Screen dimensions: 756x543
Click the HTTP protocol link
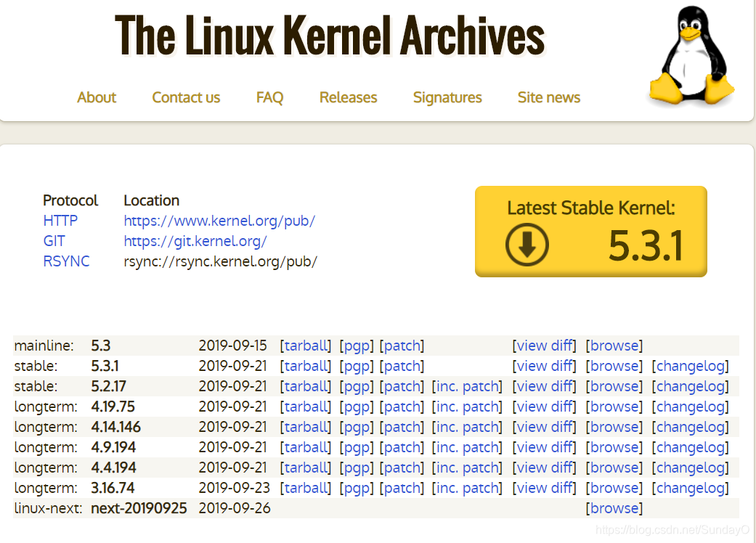[x=60, y=221]
